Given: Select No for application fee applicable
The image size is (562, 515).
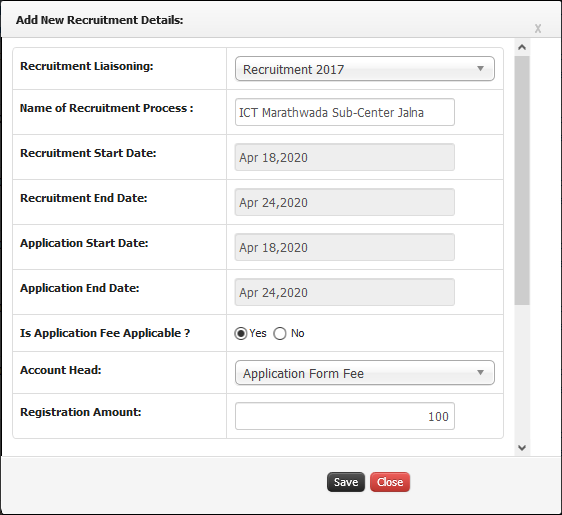Looking at the screenshot, I should point(280,334).
